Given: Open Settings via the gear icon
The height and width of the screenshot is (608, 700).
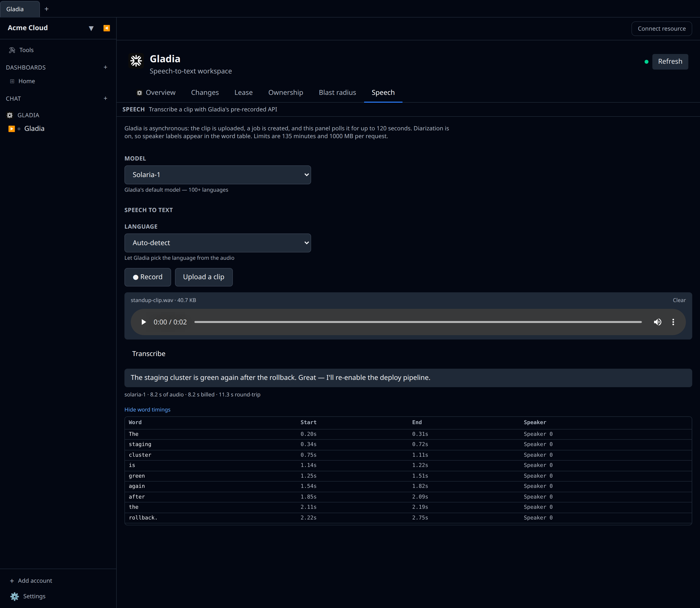Looking at the screenshot, I should click(x=15, y=596).
